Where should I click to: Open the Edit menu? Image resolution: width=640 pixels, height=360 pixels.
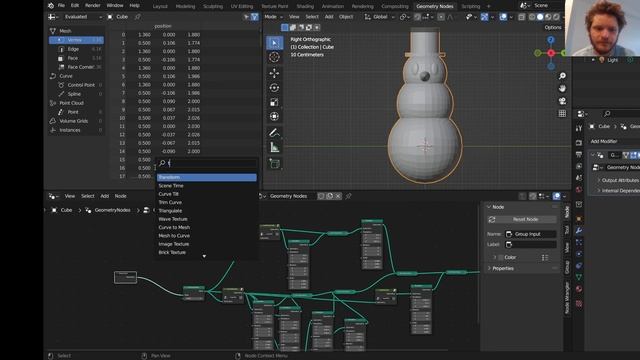pyautogui.click(x=75, y=6)
